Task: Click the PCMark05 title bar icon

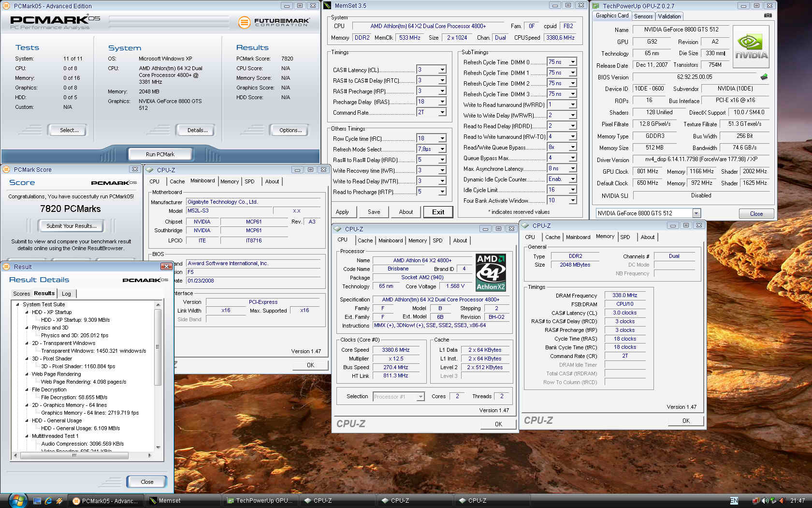Action: [x=7, y=6]
